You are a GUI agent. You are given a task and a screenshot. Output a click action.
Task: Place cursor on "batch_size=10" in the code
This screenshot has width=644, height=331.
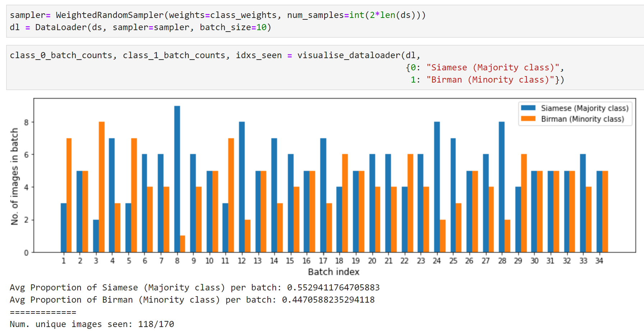pos(233,27)
